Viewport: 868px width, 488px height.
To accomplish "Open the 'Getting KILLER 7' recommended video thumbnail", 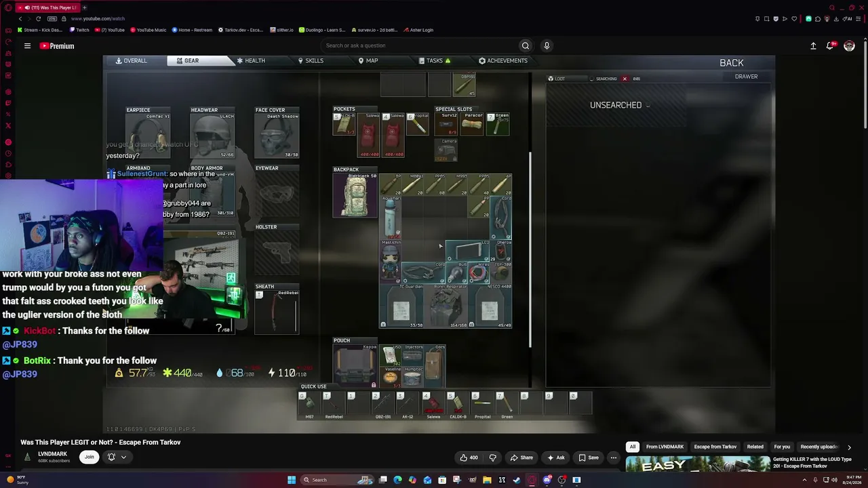I will (x=696, y=464).
